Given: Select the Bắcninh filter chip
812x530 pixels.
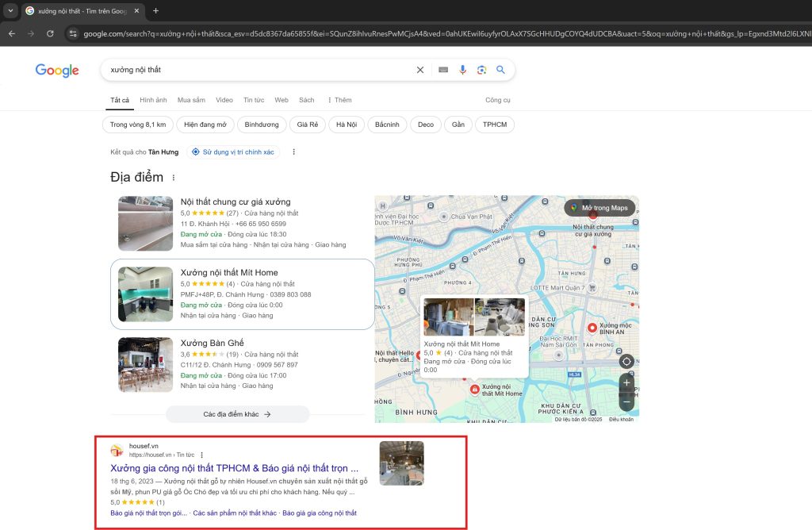Looking at the screenshot, I should coord(387,125).
